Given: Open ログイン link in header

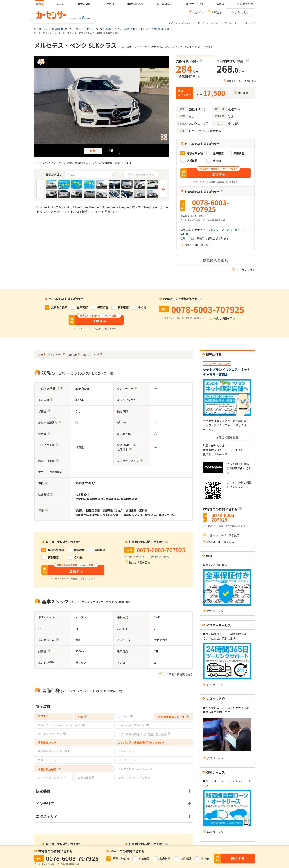Looking at the screenshot, I should (x=197, y=12).
